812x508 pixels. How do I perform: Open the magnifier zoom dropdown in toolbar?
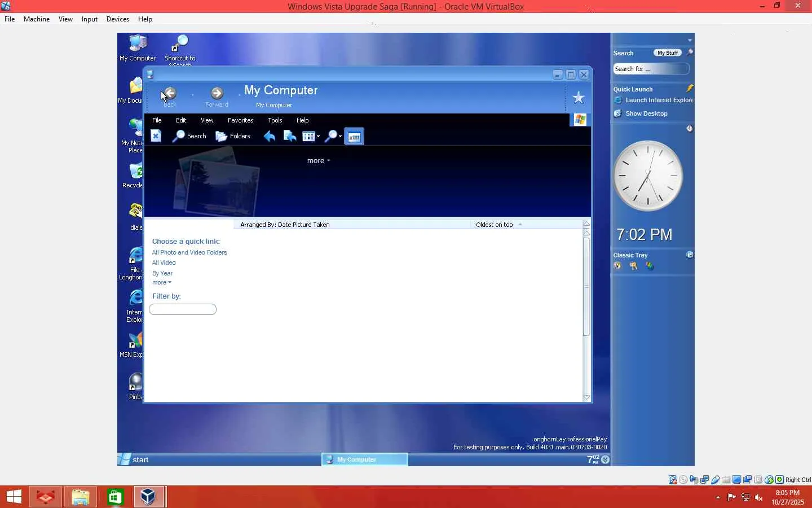333,136
